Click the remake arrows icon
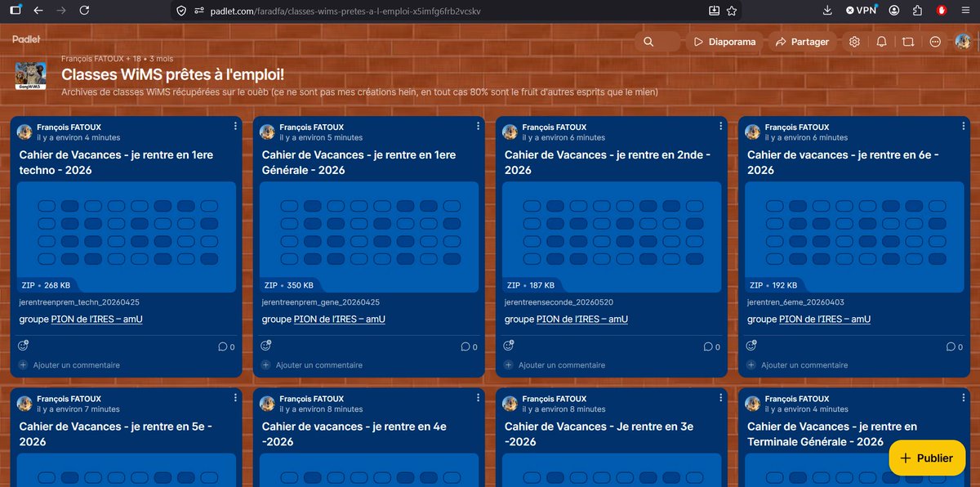The image size is (980, 487). [908, 42]
